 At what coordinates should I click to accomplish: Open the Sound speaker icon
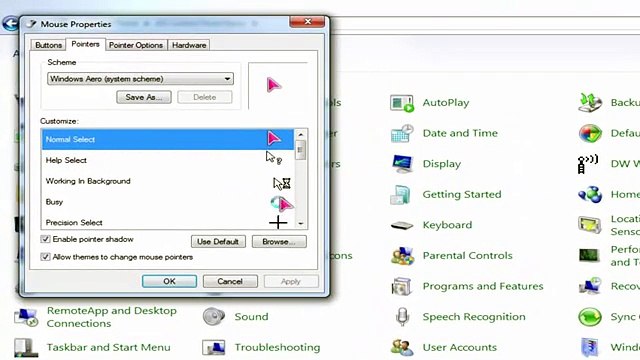(213, 317)
